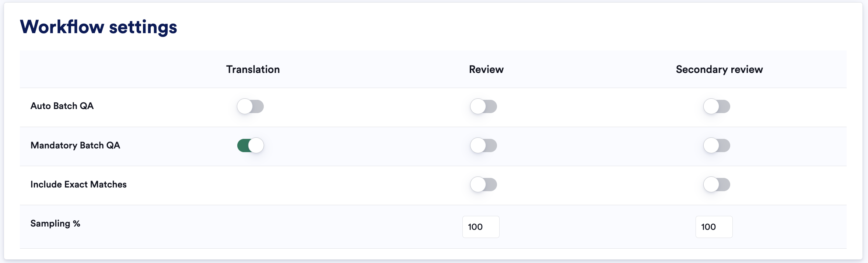Toggle Mandatory Batch QA for Review
Viewport: 868px width, 263px height.
[x=484, y=145]
